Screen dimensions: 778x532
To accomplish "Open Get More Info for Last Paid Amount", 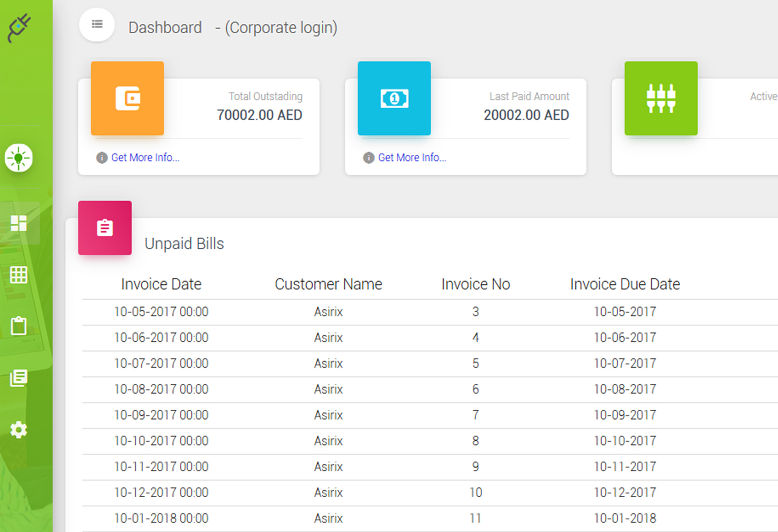I will [412, 157].
